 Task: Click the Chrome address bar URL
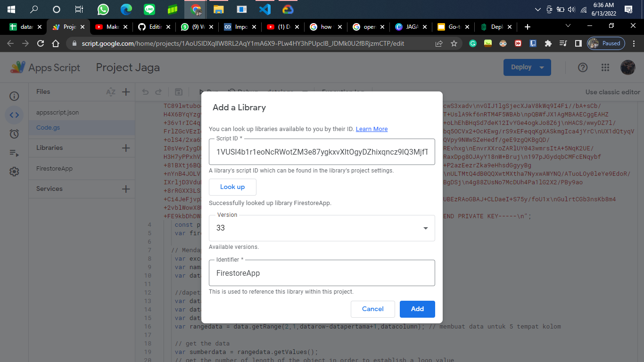click(x=243, y=43)
